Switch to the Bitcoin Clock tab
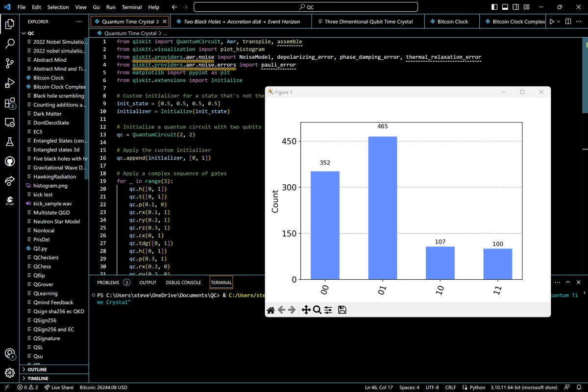The image size is (588, 392). 449,22
